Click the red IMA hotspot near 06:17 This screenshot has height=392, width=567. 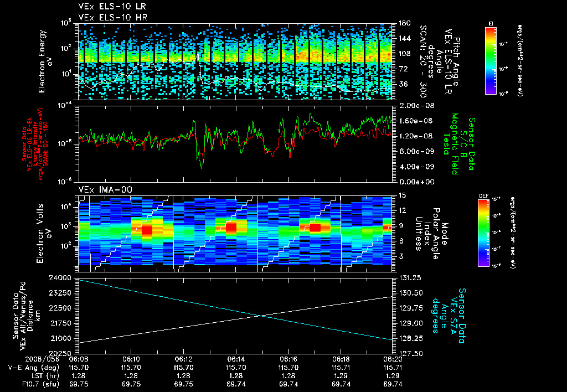(315, 228)
